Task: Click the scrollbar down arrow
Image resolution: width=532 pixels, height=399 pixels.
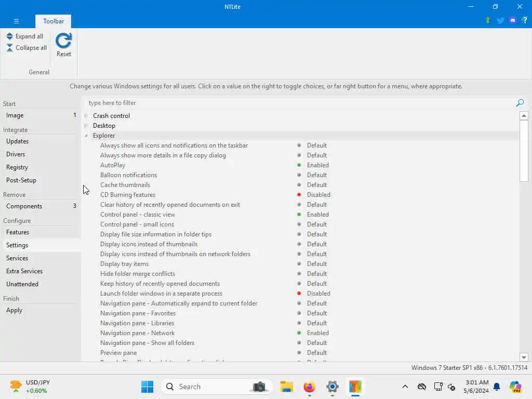Action: point(524,357)
